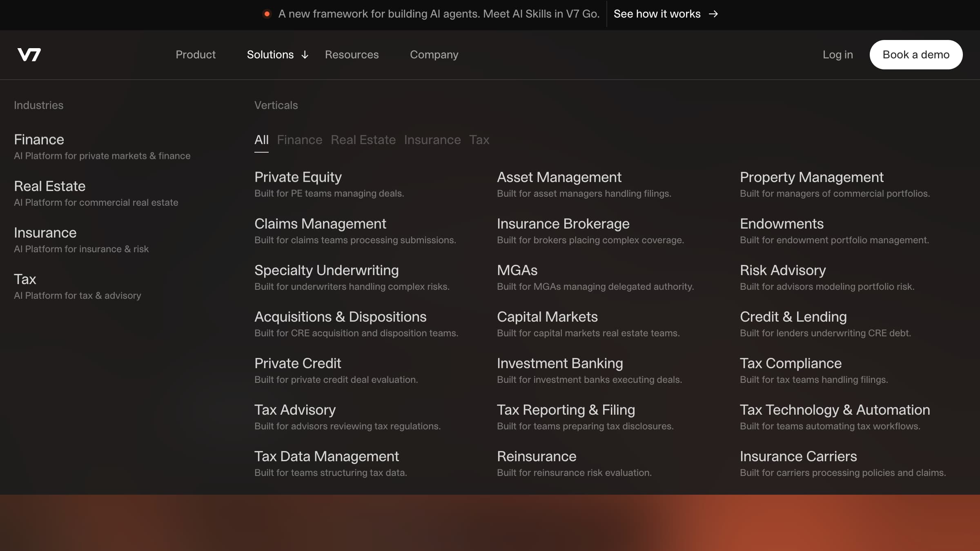Click See how it works link
Viewport: 980px width, 551px height.
click(x=657, y=14)
